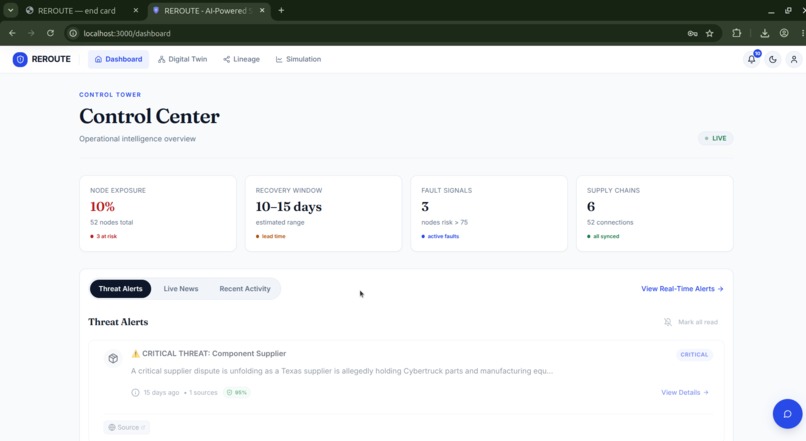Viewport: 806px width, 441px height.
Task: Click the CRITICAL severity badge
Action: tap(694, 355)
